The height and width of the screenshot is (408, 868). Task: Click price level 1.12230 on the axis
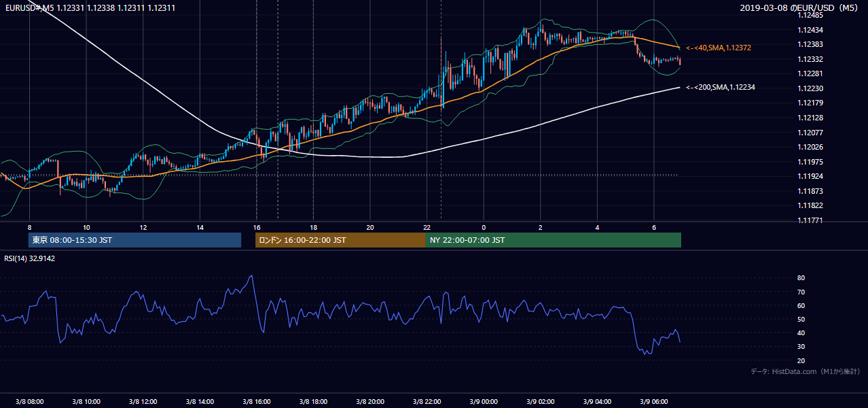[x=811, y=88]
